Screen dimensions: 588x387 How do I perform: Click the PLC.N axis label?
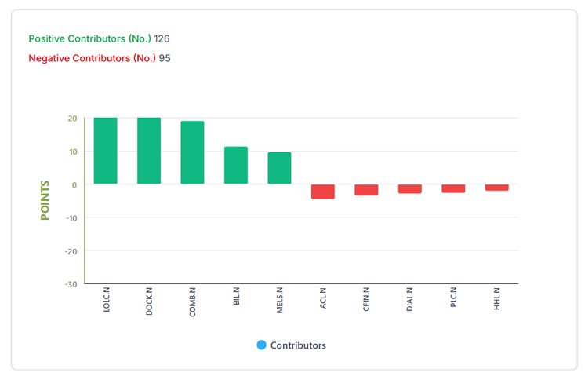click(x=453, y=297)
